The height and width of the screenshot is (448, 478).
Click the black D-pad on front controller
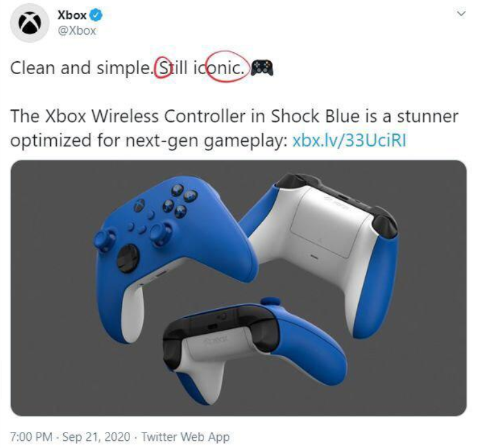[128, 258]
